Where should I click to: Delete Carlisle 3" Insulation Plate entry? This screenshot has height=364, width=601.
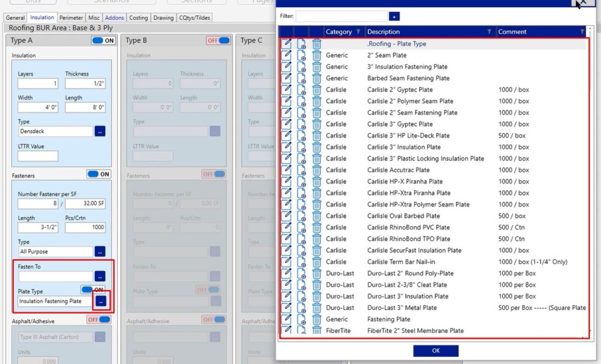coord(317,147)
